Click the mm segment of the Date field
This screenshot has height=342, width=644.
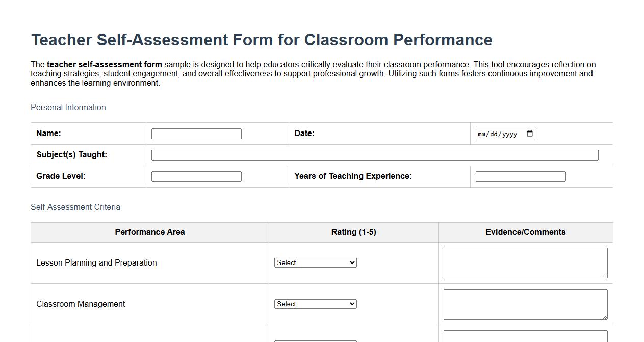[482, 133]
